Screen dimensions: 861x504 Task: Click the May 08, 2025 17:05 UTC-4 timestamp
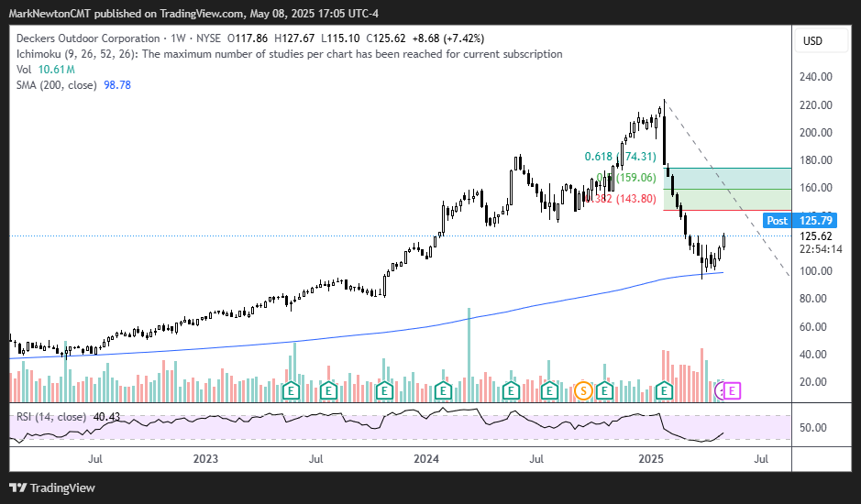315,14
